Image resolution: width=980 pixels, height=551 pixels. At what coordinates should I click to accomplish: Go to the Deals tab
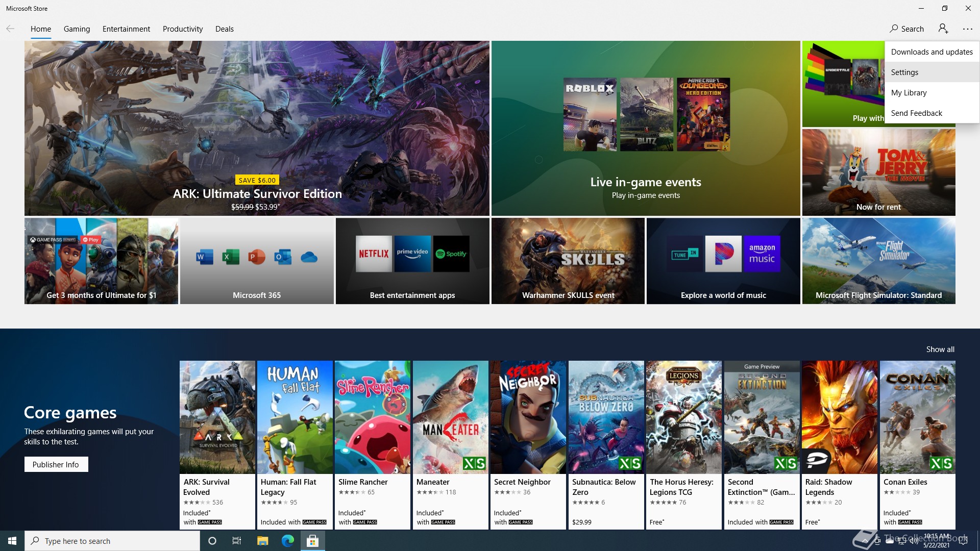[225, 29]
